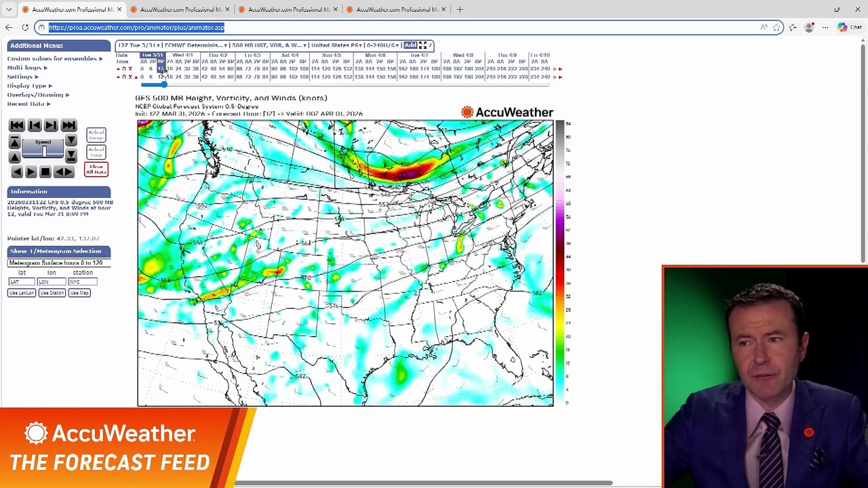
Task: Switch to the third AccuWeather browser tab
Action: 289,9
